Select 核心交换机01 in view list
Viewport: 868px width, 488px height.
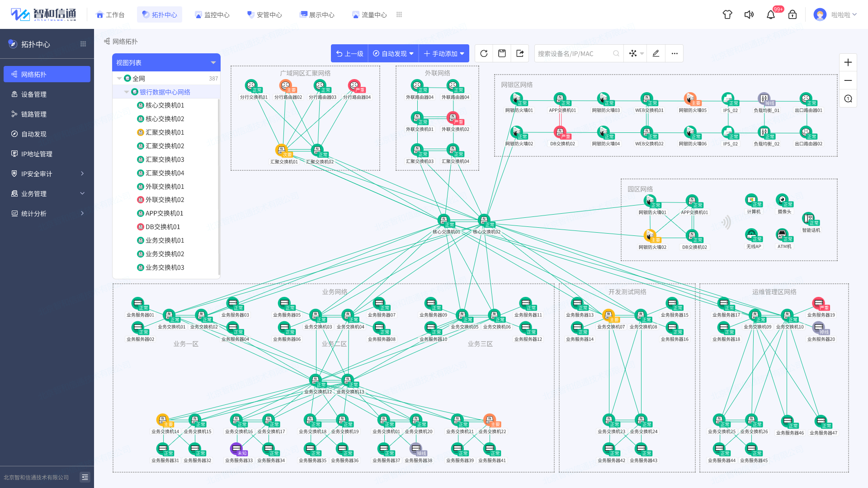click(165, 105)
